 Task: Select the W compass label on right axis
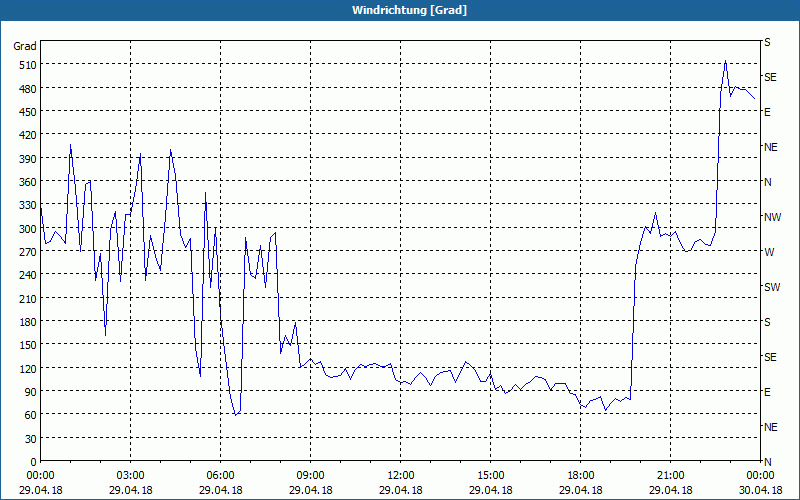point(769,252)
